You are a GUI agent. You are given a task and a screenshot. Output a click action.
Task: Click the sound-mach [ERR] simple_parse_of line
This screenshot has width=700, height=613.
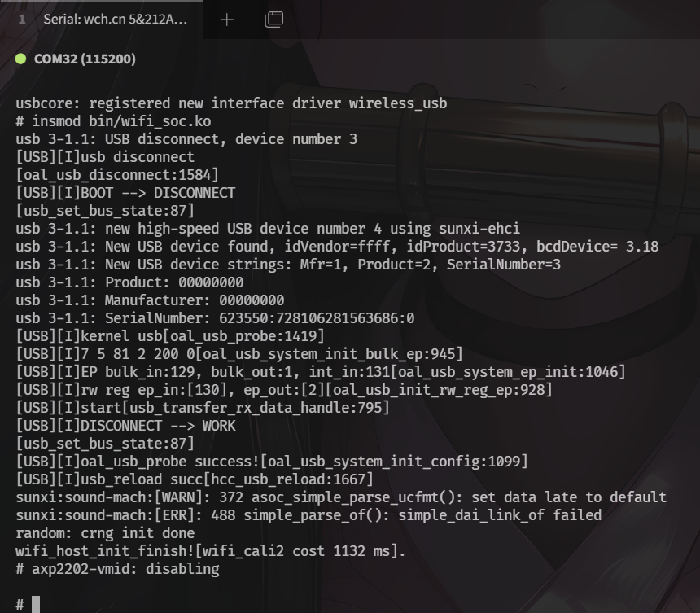pyautogui.click(x=308, y=515)
